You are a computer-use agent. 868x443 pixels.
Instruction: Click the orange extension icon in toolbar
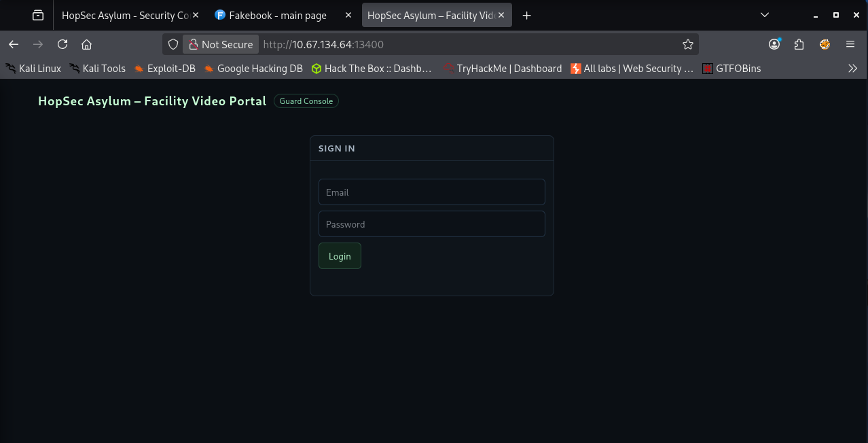[824, 44]
